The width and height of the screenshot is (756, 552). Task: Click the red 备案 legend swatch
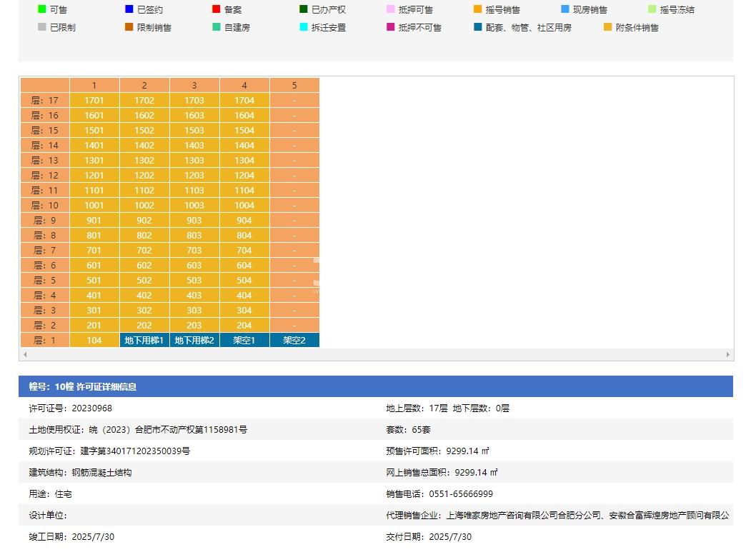click(x=217, y=9)
